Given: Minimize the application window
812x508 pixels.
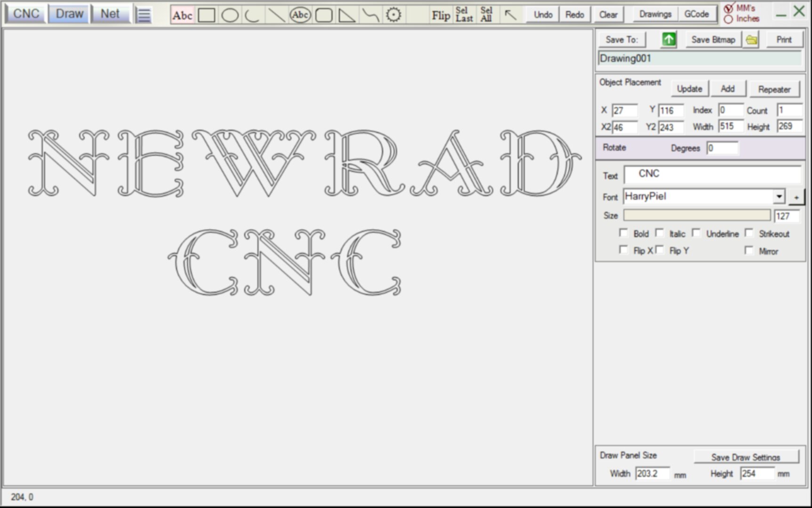Looking at the screenshot, I should pos(781,14).
